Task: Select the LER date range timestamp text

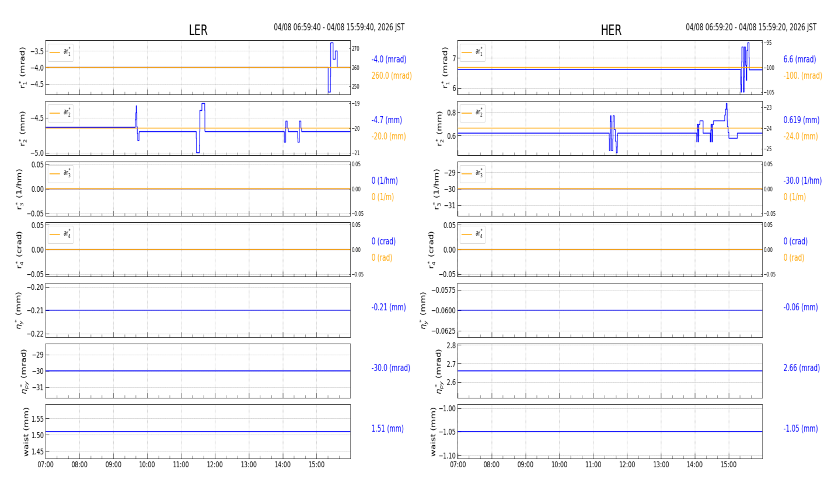Action: 339,27
